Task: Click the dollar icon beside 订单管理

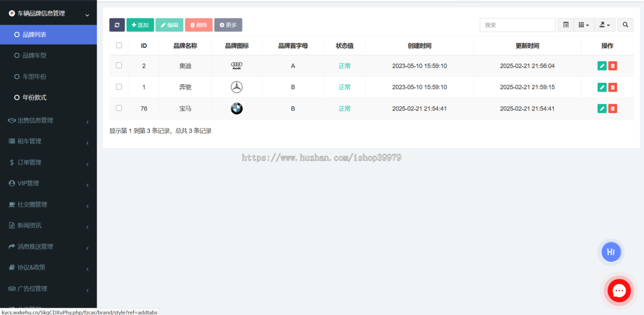Action: (12, 162)
